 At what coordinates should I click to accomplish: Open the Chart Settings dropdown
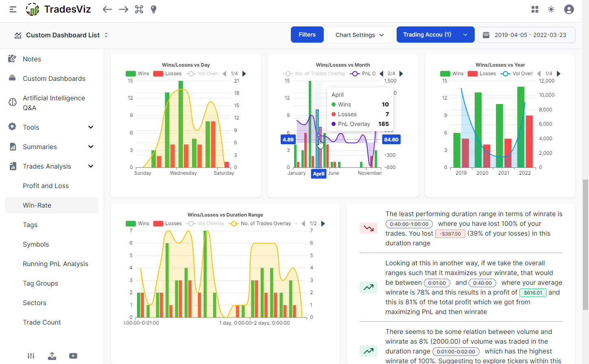360,35
